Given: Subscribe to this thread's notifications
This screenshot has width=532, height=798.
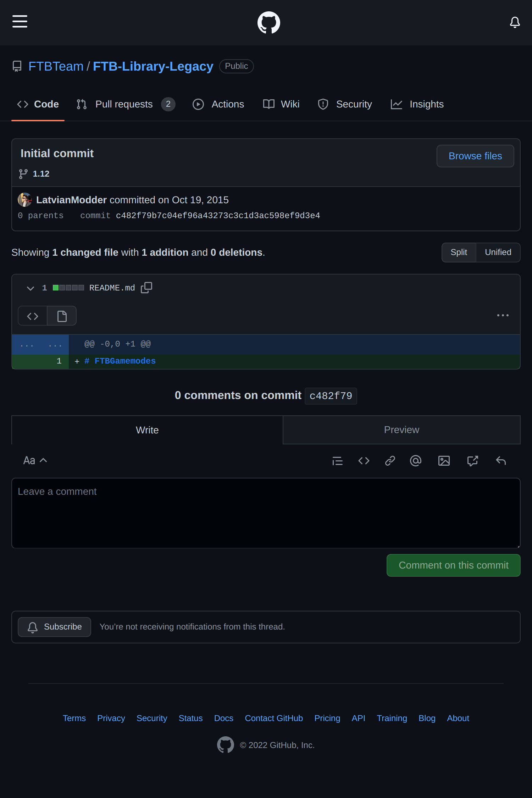Looking at the screenshot, I should point(55,627).
